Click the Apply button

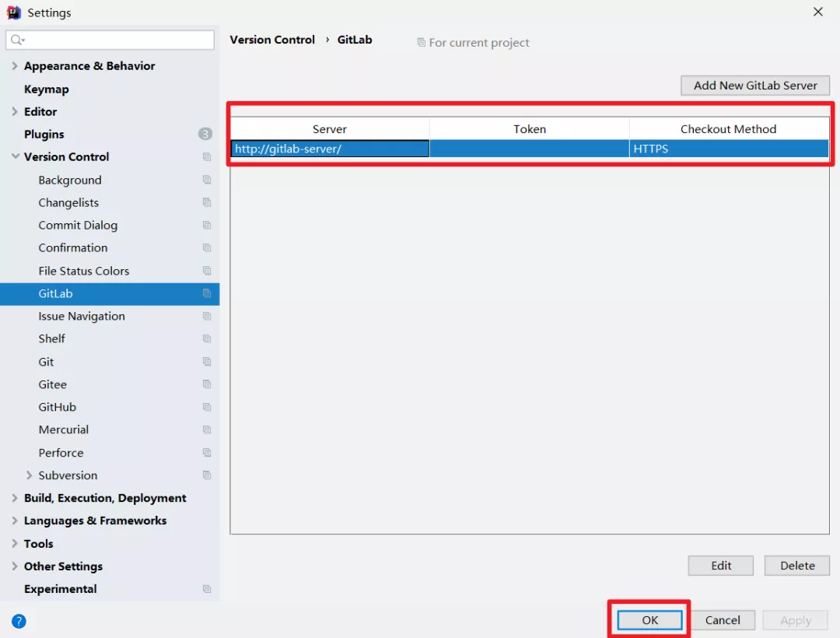pyautogui.click(x=796, y=620)
